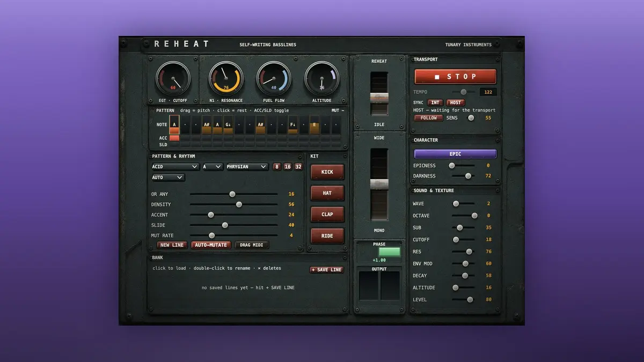Image resolution: width=644 pixels, height=362 pixels.
Task: Click the MUT minus control above the pattern
Action: click(338, 110)
